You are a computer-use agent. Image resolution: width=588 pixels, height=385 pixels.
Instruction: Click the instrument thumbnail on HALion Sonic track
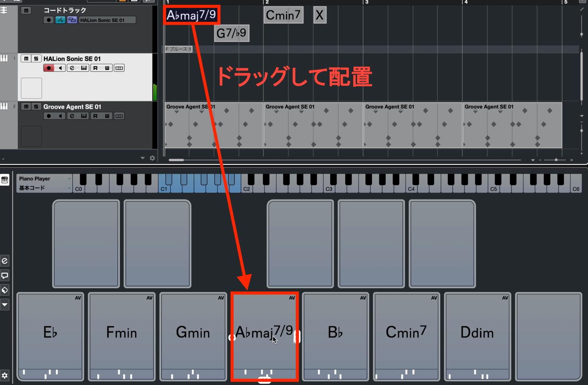point(31,88)
